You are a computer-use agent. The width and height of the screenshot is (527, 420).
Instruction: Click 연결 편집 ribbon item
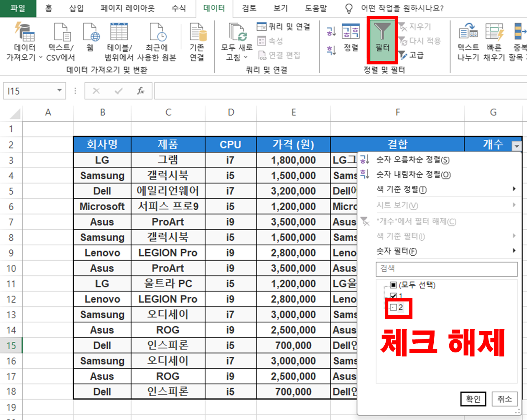[279, 55]
